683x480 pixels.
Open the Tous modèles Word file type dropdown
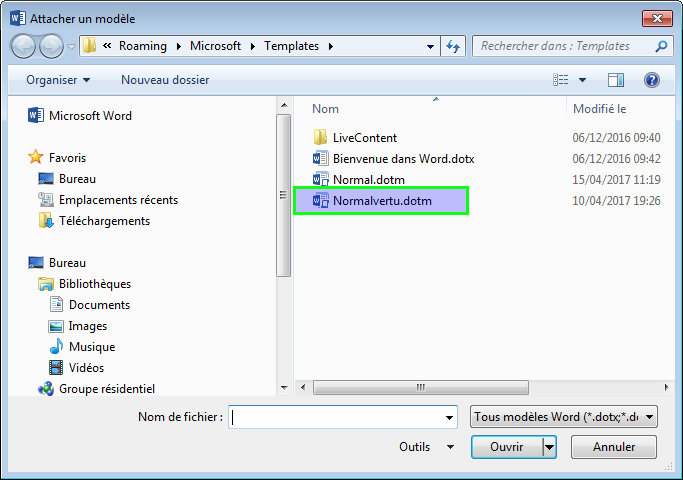coord(564,417)
